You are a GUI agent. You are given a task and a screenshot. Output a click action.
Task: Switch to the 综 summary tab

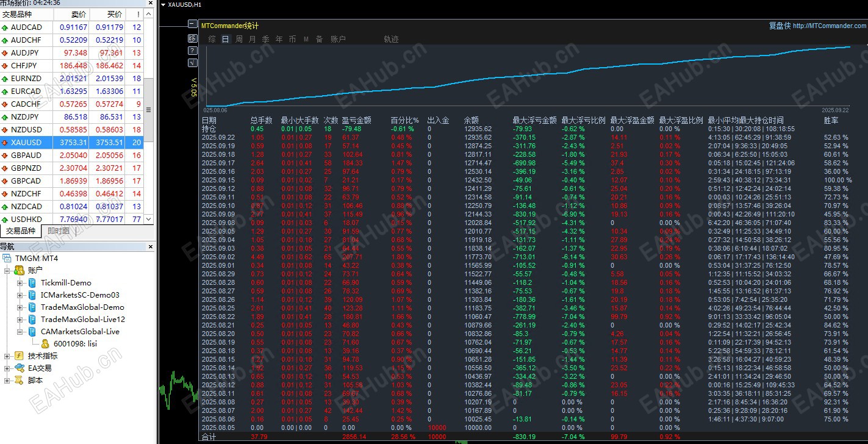coord(212,39)
